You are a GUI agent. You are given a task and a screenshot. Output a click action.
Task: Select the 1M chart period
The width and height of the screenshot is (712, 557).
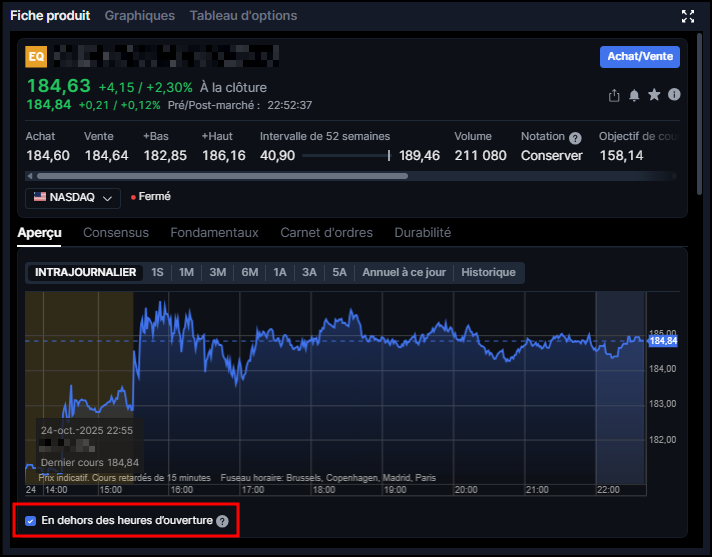point(186,272)
